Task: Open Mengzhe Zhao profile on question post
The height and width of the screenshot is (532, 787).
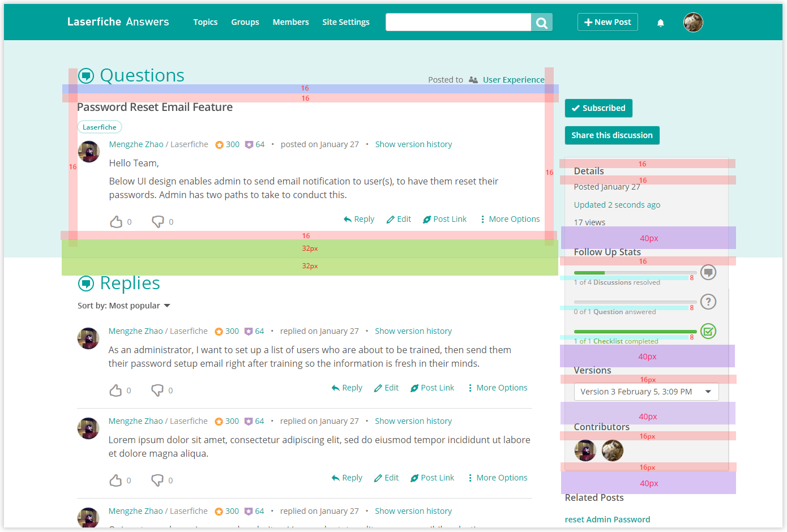Action: pyautogui.click(x=136, y=144)
